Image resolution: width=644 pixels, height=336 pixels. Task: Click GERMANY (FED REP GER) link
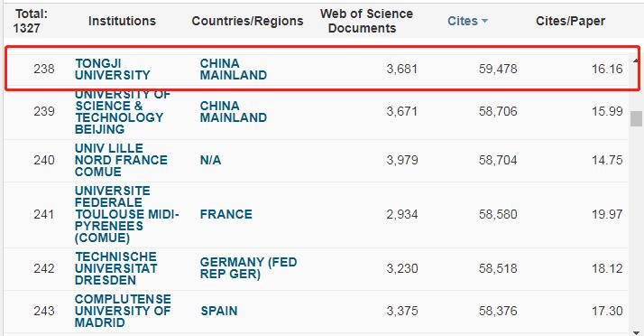(x=248, y=268)
